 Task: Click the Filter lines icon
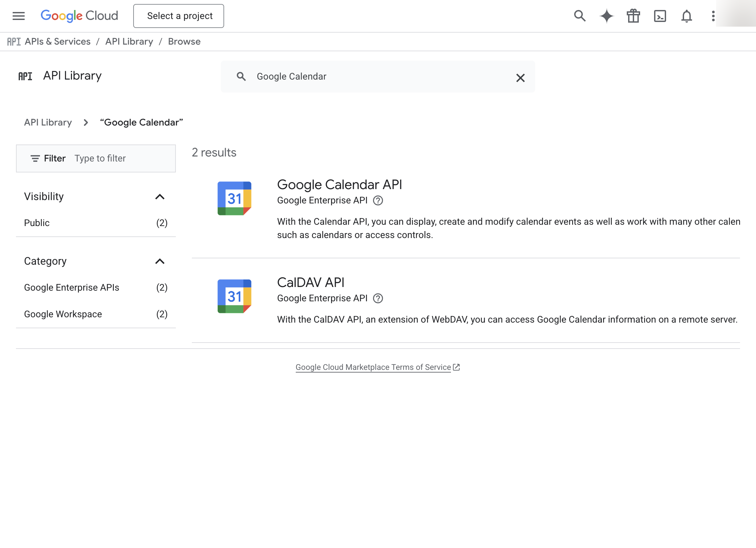35,158
